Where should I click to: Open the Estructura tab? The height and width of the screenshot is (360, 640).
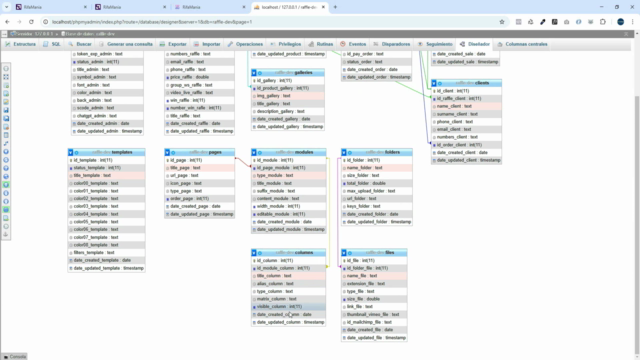pos(20,44)
